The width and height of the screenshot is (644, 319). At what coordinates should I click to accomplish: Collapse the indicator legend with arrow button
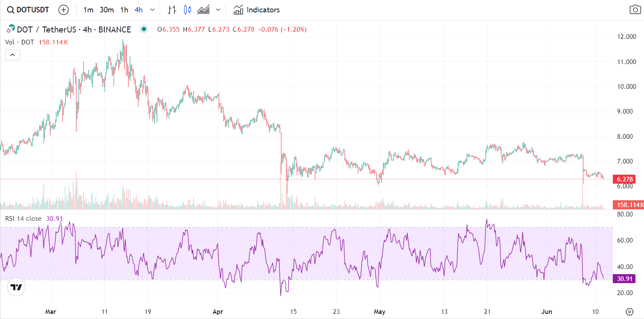click(x=13, y=55)
